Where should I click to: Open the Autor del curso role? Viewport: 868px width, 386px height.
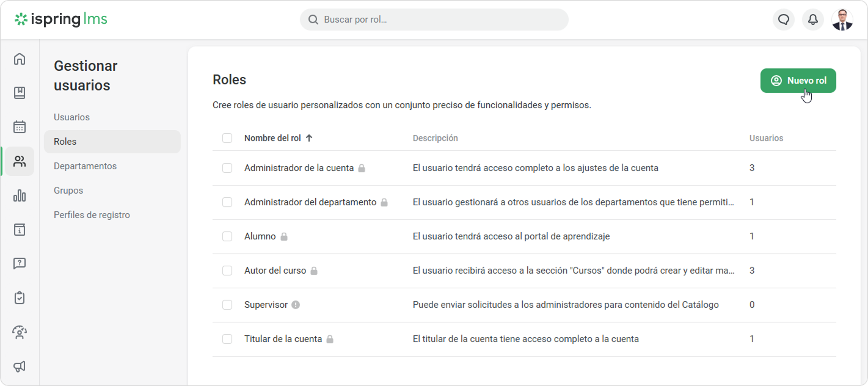pos(275,271)
